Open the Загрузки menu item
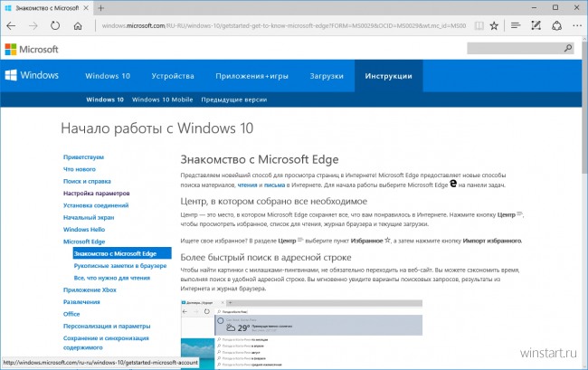This screenshot has height=370, width=588. pyautogui.click(x=327, y=76)
